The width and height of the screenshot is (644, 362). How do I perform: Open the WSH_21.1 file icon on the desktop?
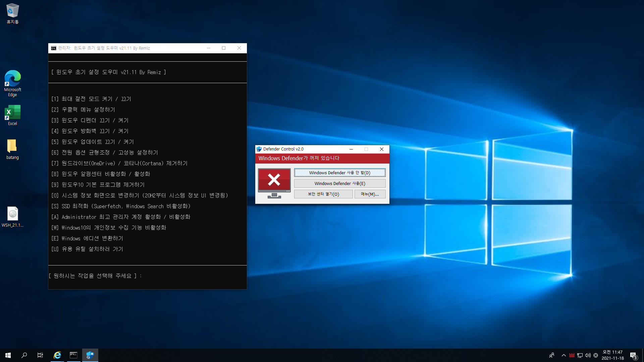tap(12, 217)
